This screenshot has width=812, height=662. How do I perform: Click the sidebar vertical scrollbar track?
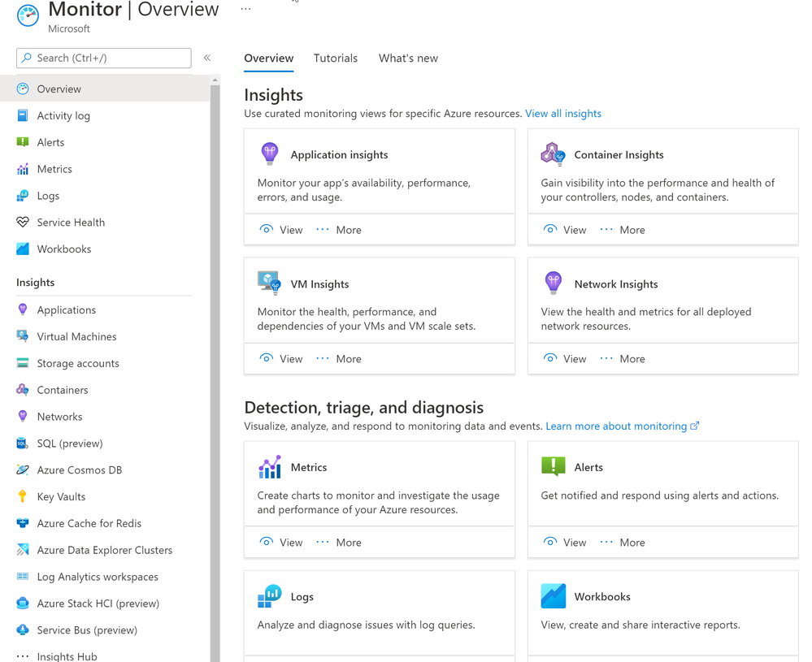click(x=215, y=373)
